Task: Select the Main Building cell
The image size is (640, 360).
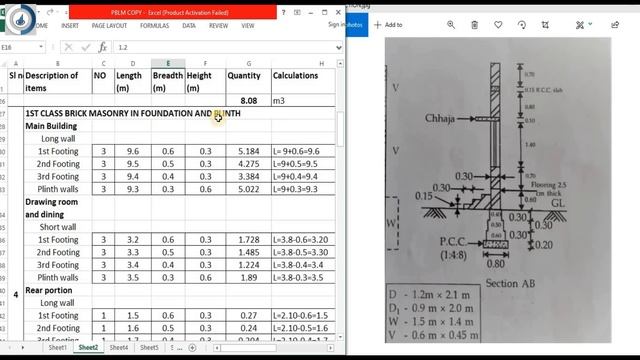Action: pyautogui.click(x=58, y=126)
